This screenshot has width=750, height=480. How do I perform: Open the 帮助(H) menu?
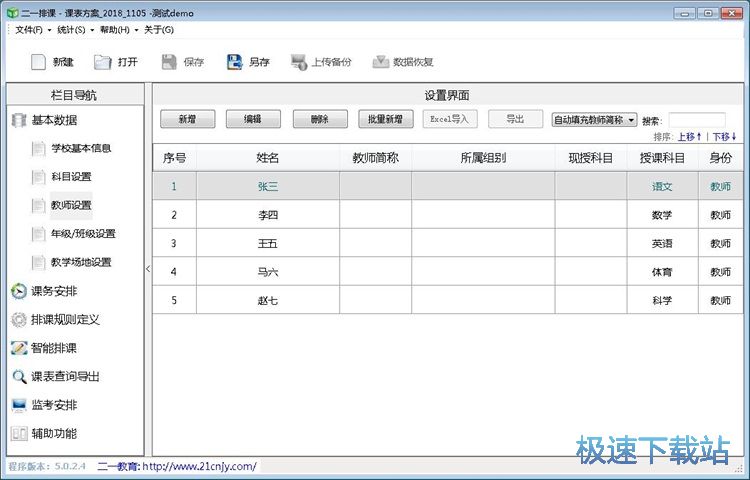(115, 30)
